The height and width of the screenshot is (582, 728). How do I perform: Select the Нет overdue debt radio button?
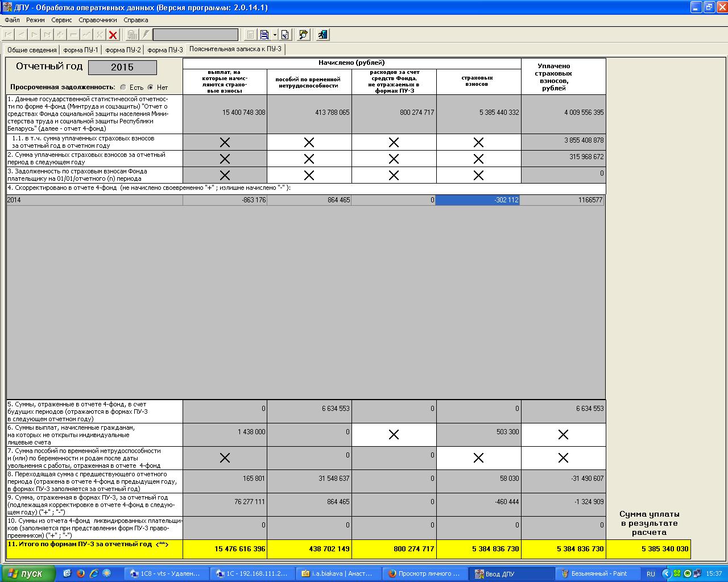[x=150, y=88]
